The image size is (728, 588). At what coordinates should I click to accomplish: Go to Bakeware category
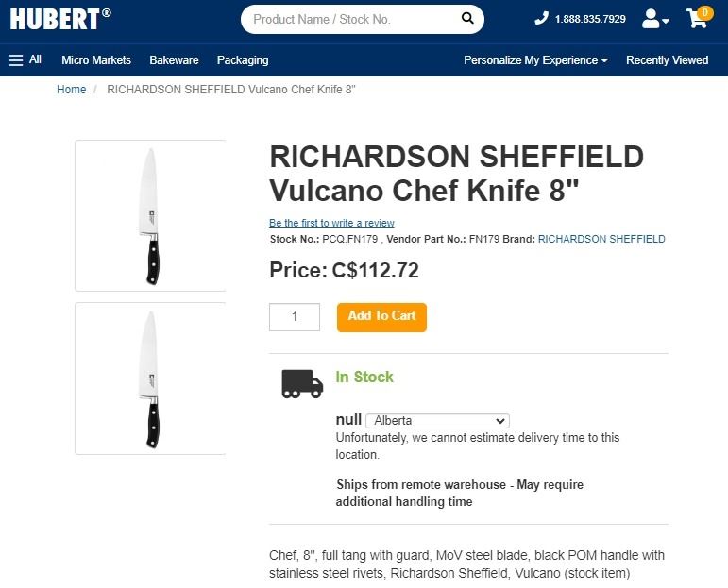(174, 59)
